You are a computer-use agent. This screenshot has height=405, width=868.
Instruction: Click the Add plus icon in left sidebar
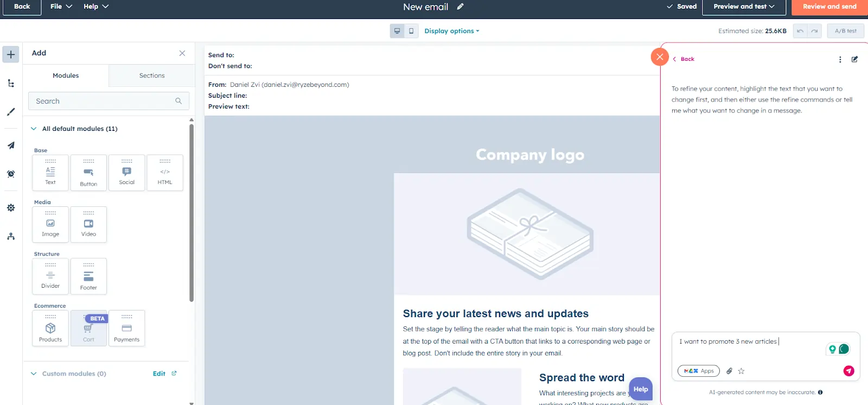pos(11,54)
